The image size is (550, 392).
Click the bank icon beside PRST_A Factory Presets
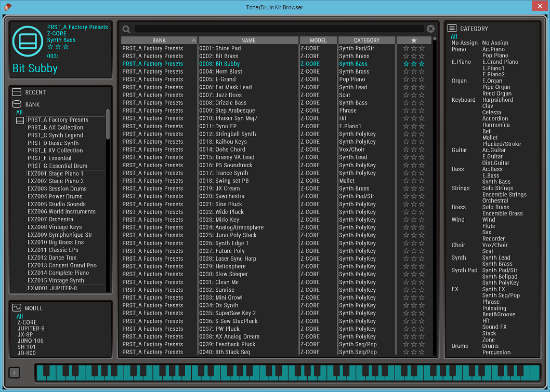[20, 120]
